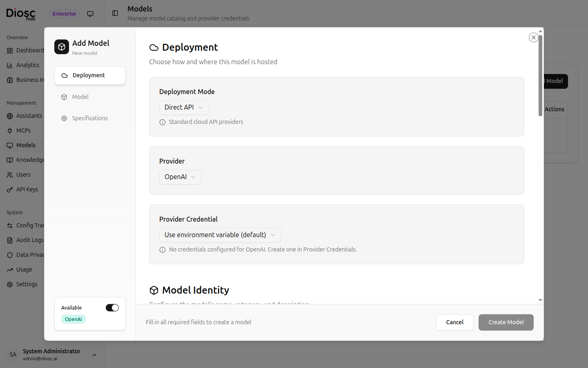This screenshot has width=588, height=368.
Task: Click the monitor icon beside Enterprise badge
Action: click(90, 14)
